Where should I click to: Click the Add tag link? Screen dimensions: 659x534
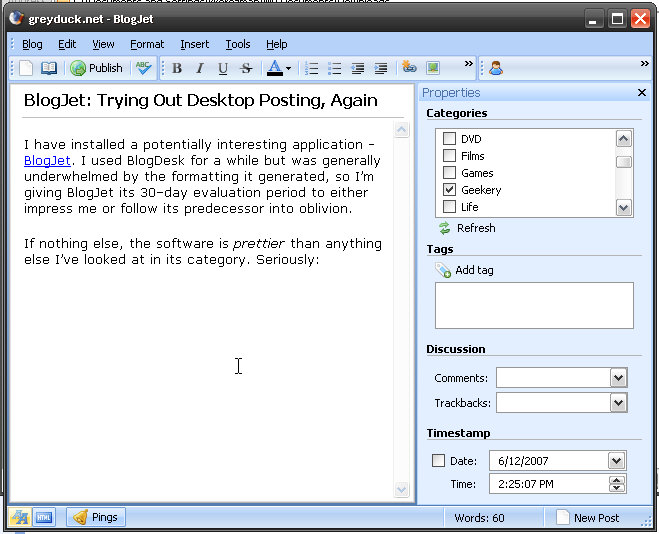tap(464, 270)
